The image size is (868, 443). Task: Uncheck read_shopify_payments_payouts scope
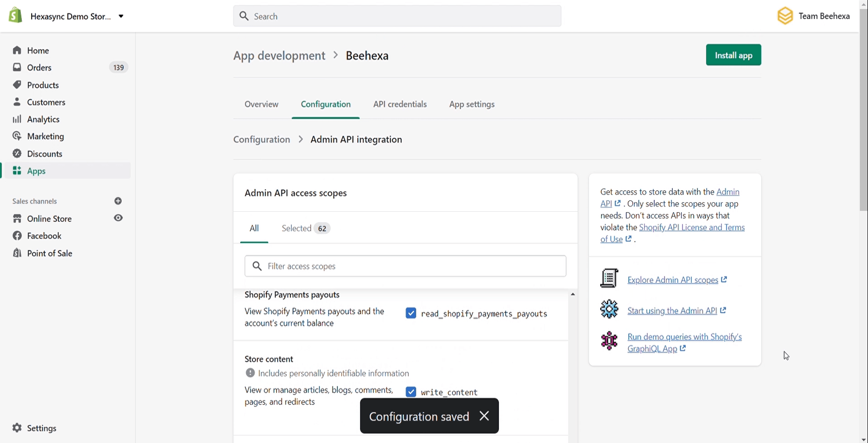click(411, 313)
